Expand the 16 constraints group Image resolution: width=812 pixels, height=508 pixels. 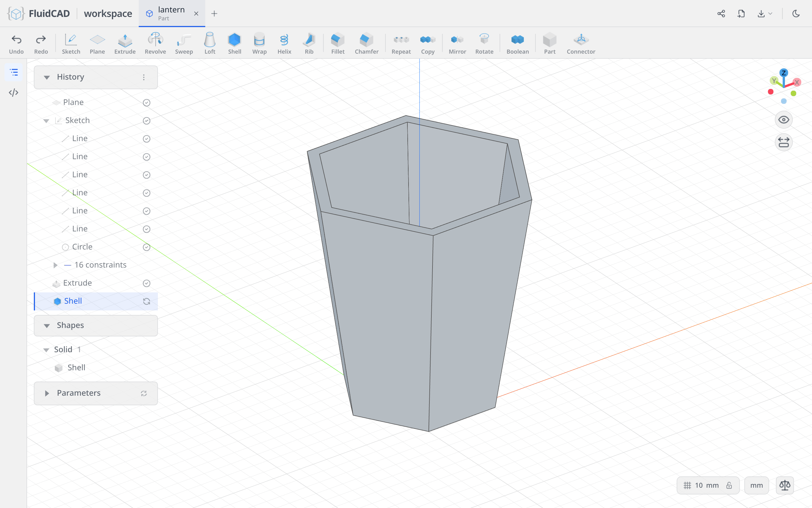(55, 265)
